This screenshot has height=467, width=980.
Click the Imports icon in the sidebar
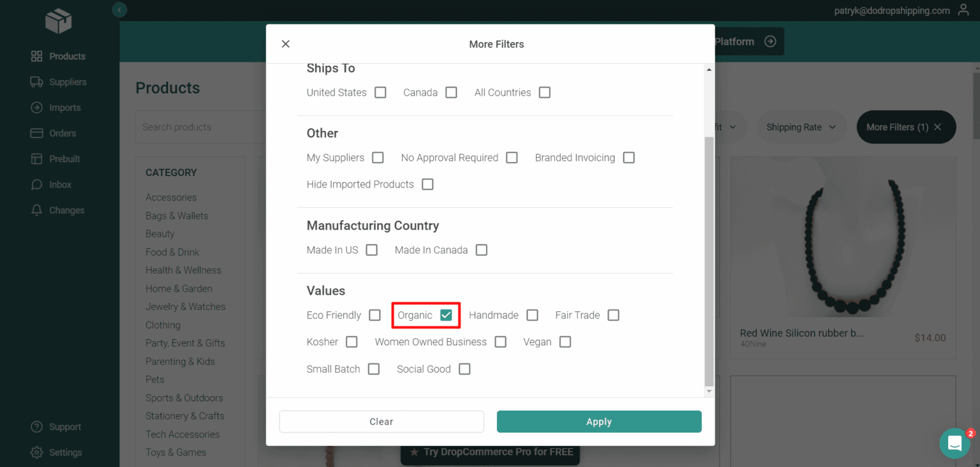(x=37, y=107)
